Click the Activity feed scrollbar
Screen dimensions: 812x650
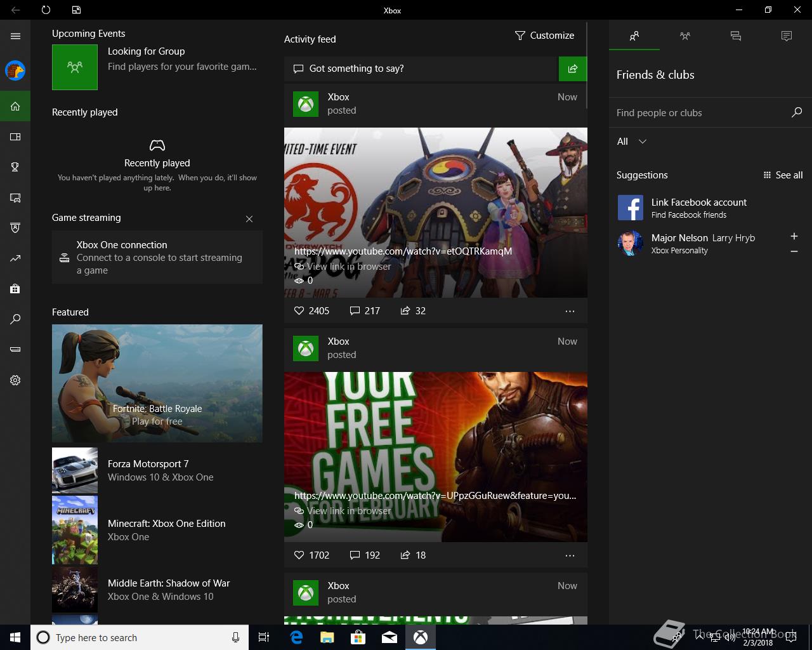(x=587, y=65)
